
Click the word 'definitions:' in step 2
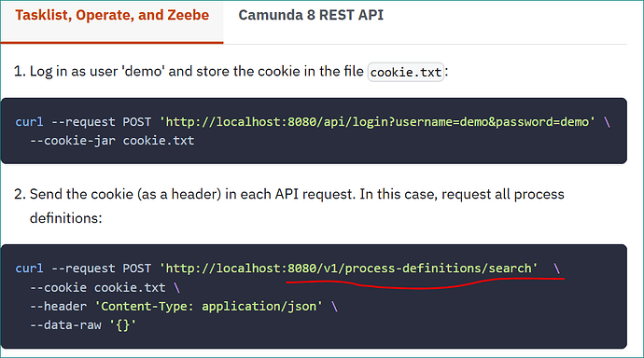(65, 218)
